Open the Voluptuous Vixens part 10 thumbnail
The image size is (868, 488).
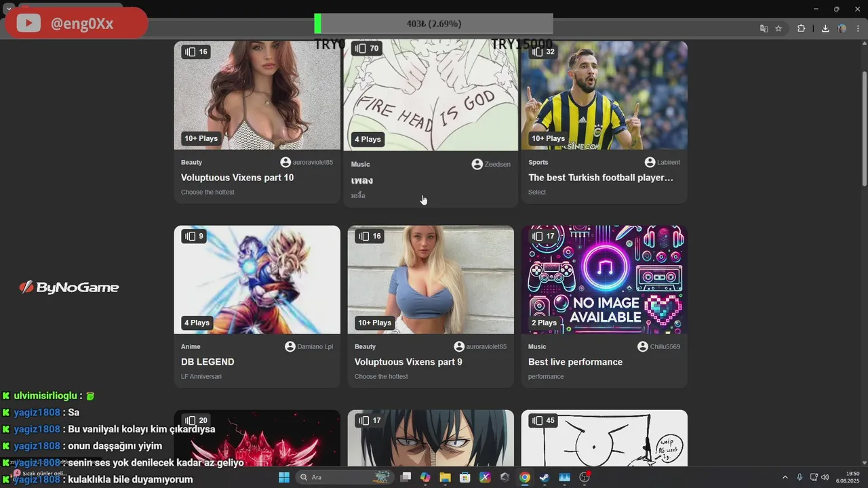click(x=257, y=96)
